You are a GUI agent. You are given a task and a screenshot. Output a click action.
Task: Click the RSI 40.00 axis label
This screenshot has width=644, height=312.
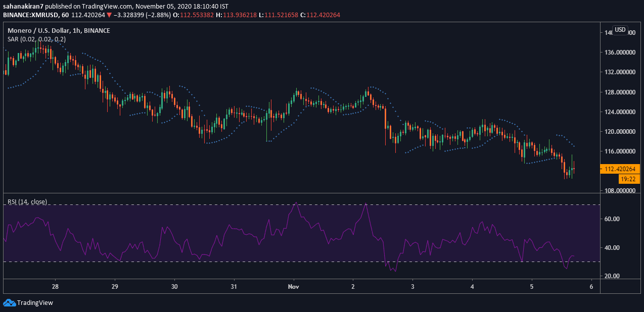(x=612, y=248)
